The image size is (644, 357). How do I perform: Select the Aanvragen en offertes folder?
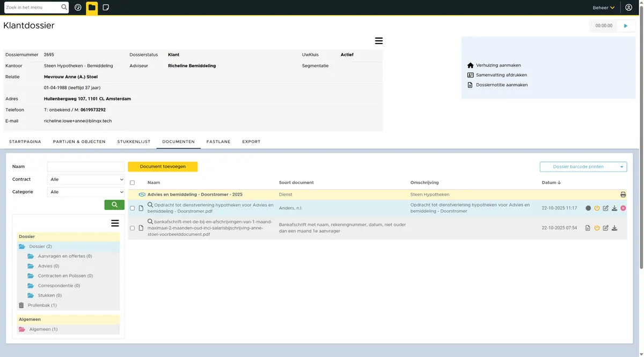(x=65, y=256)
